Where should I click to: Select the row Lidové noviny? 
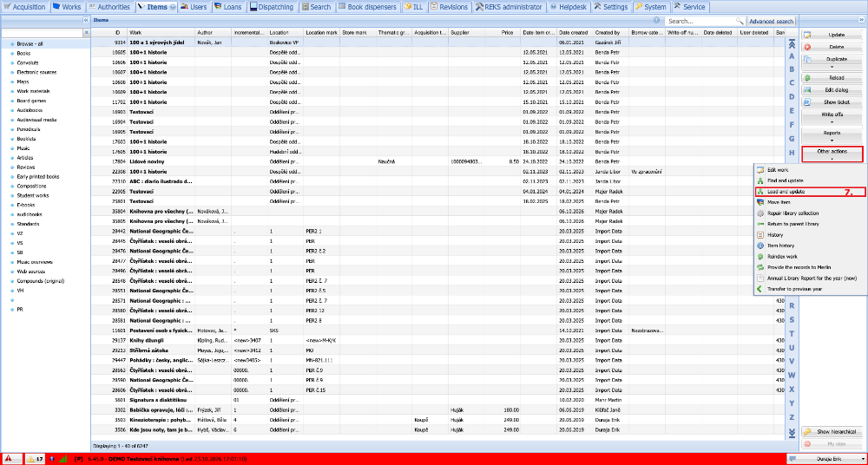pos(437,161)
